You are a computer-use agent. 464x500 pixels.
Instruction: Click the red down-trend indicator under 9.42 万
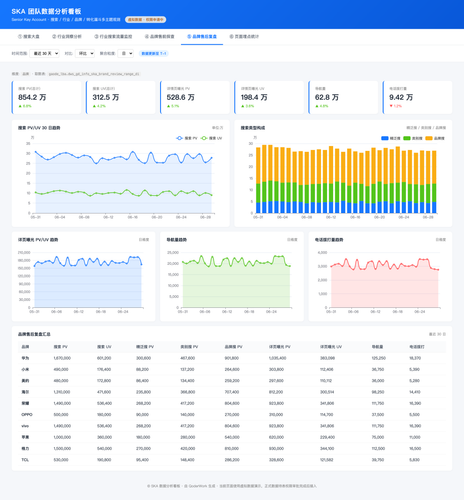[x=395, y=106]
